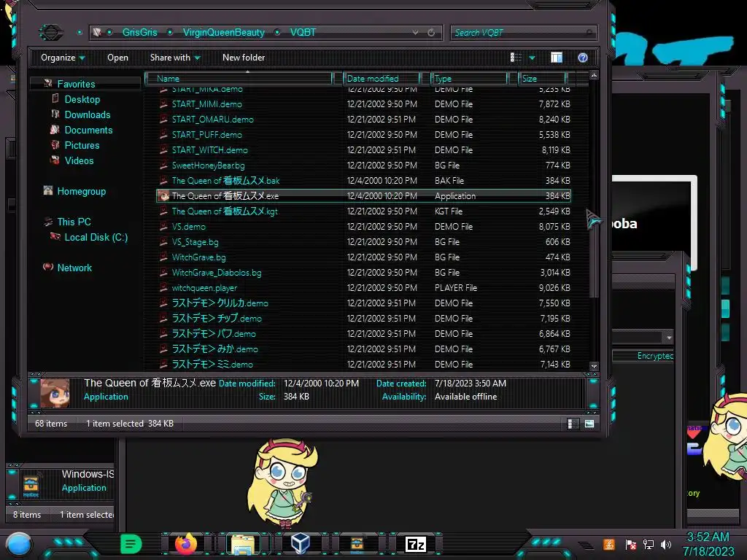
Task: Open Desktop in the navigation pane
Action: [x=82, y=99]
